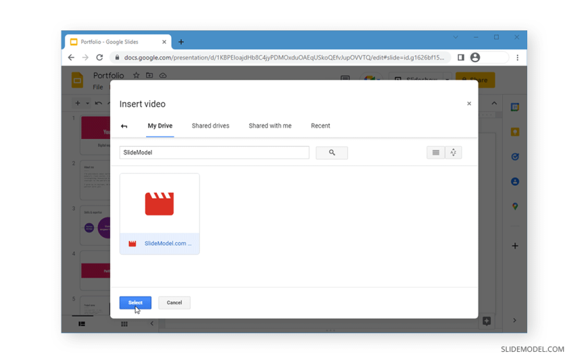Add a new slide with the plus button

coord(78,103)
